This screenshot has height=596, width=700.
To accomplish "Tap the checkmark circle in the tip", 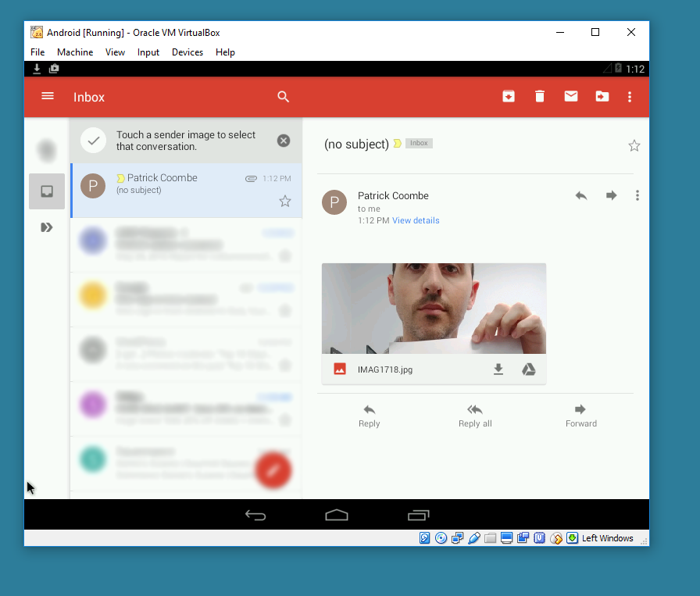I will (93, 141).
